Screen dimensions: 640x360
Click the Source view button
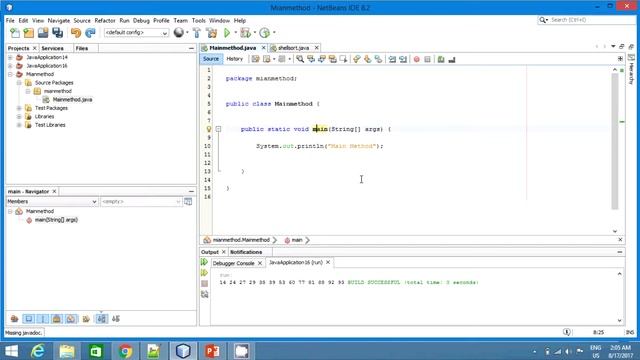point(211,59)
